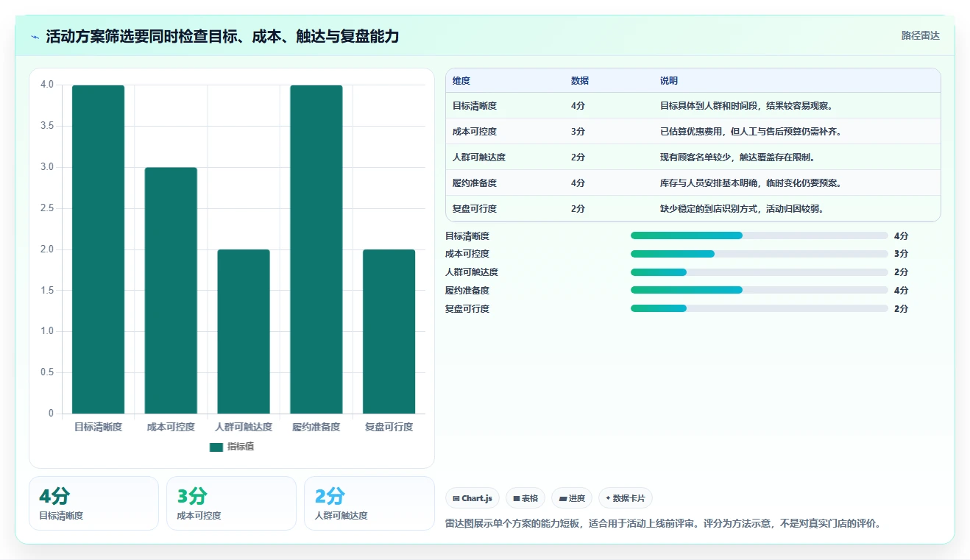The image size is (970, 560).
Task: Click the 人群可触达度 progress bar
Action: [x=760, y=272]
